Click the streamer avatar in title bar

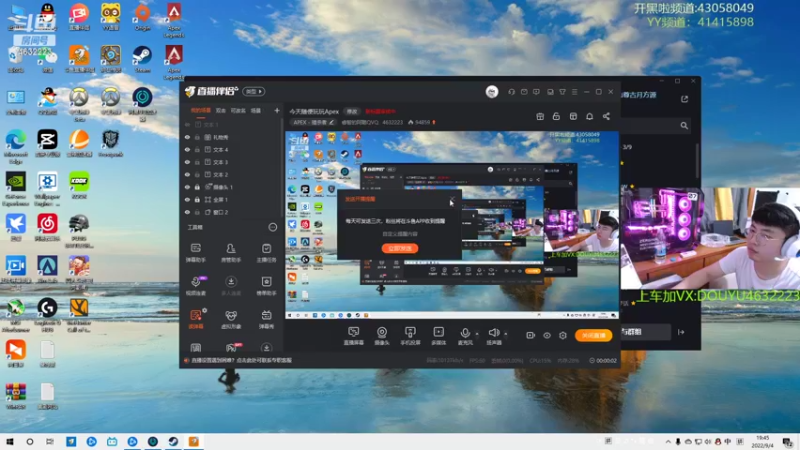(492, 92)
